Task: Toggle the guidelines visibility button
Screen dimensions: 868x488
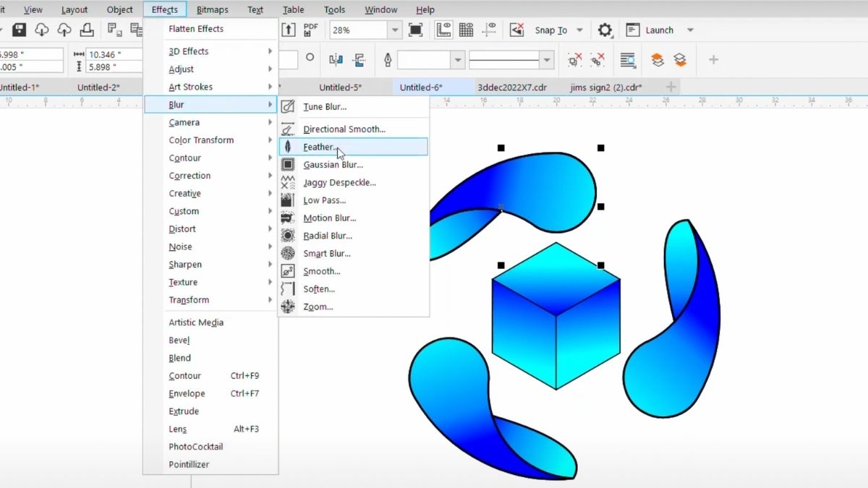Action: tap(490, 30)
